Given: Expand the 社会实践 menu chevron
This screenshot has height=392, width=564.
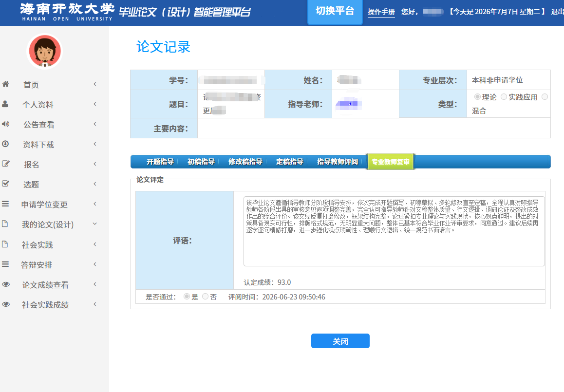Looking at the screenshot, I should tap(95, 244).
